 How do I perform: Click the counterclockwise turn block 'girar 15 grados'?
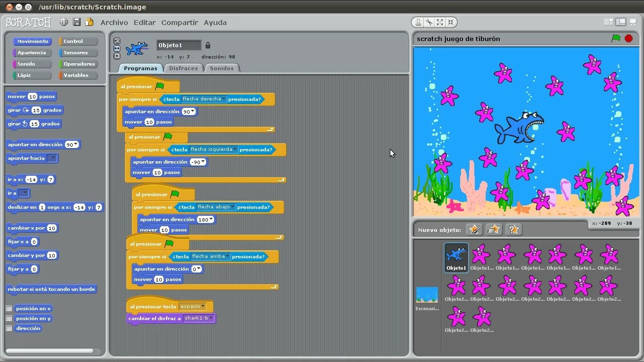34,123
